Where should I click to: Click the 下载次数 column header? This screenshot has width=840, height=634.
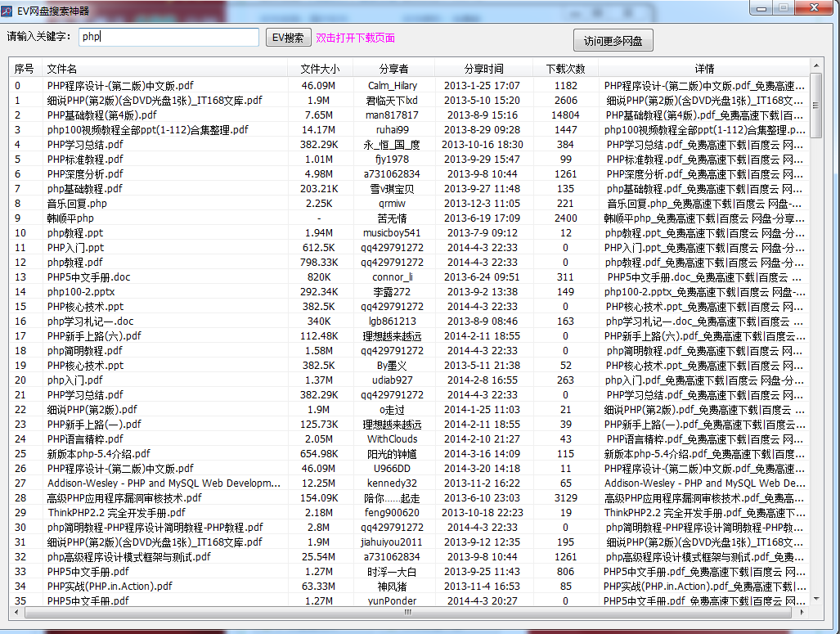click(x=565, y=69)
